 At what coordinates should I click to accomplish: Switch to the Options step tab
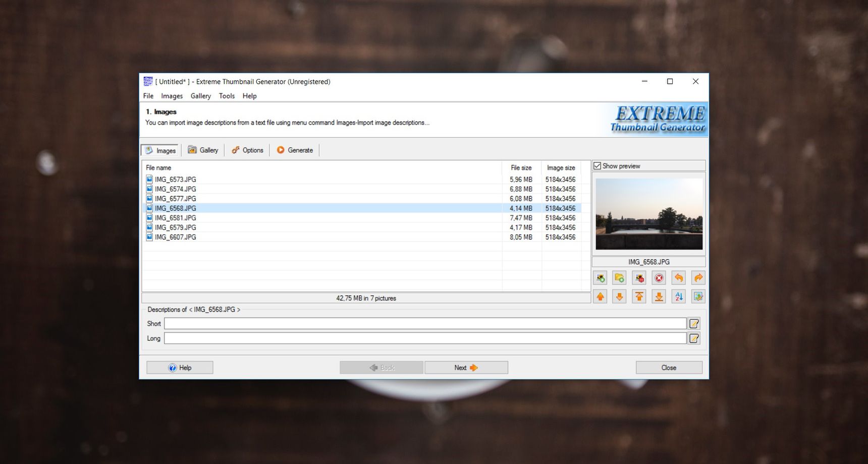tap(247, 150)
